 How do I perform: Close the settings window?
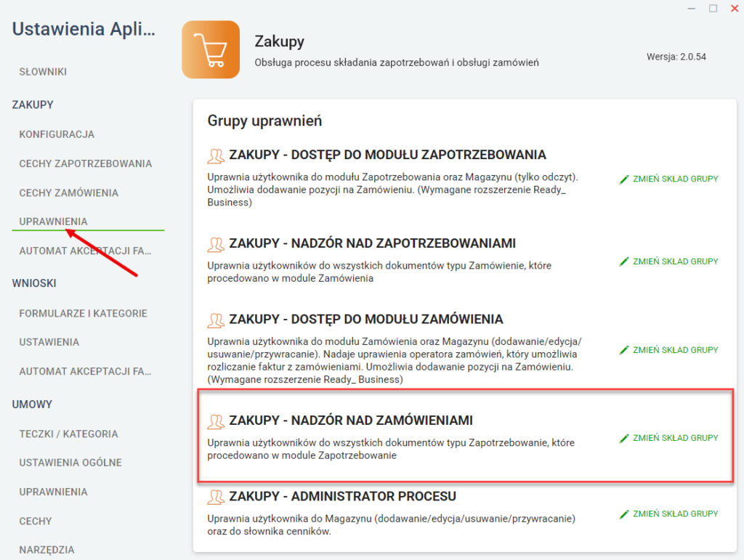tap(735, 8)
